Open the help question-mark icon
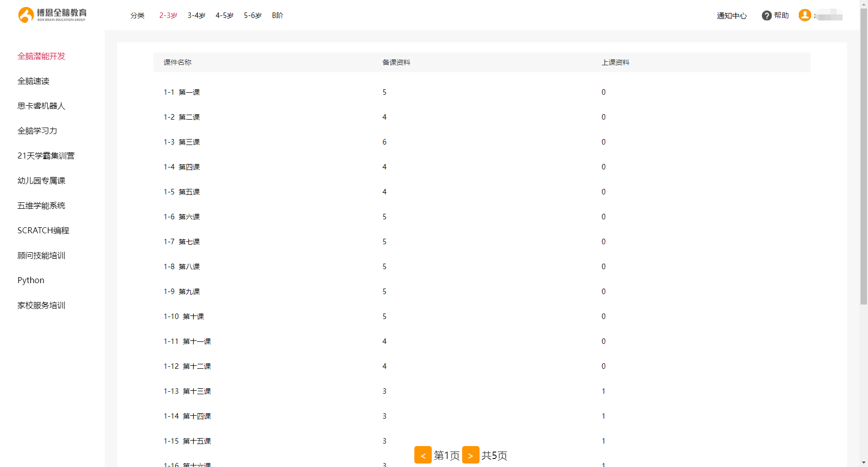868x467 pixels. [766, 15]
